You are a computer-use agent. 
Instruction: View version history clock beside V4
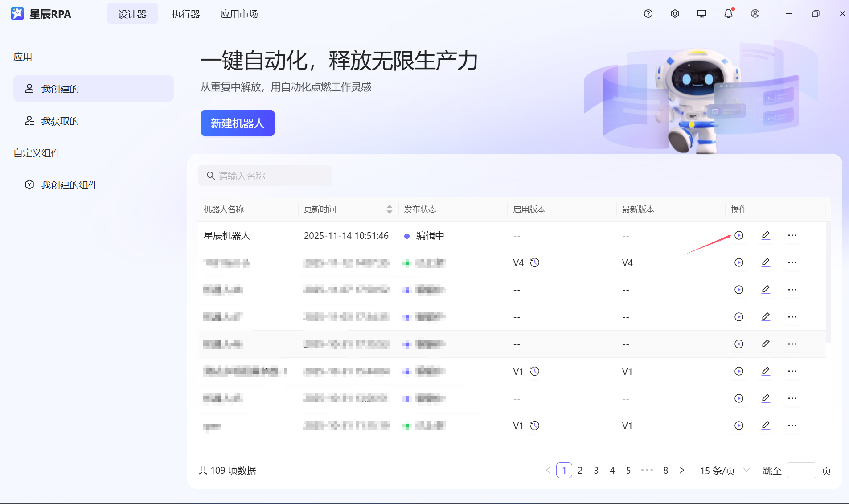[x=534, y=262]
